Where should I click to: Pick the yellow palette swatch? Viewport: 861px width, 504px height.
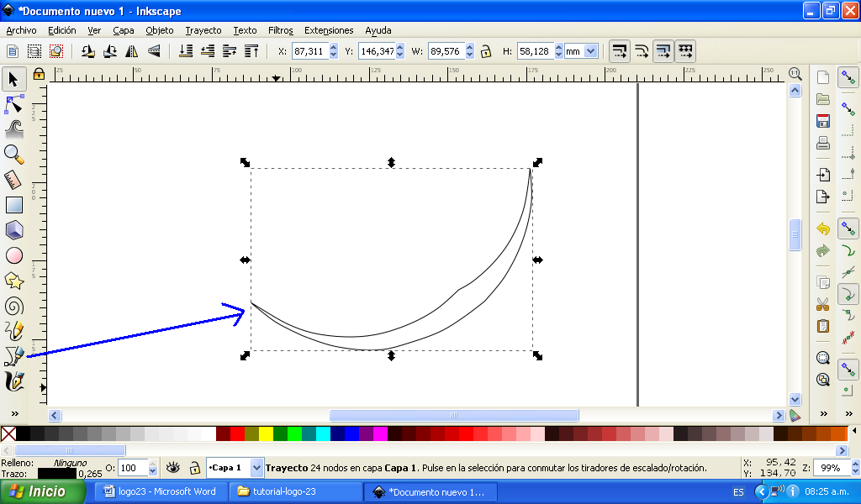(x=266, y=433)
